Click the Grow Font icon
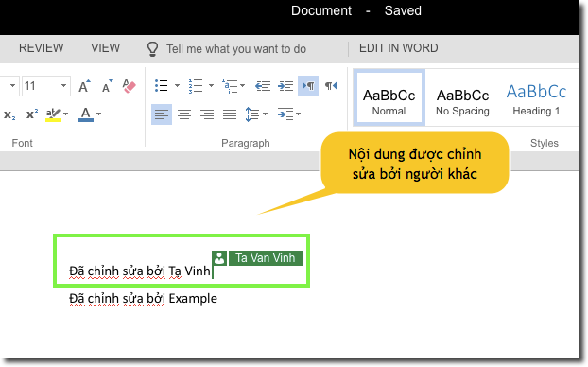 coord(85,86)
